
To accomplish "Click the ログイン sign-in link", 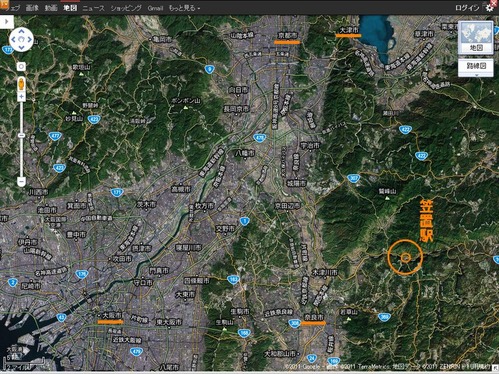I will (467, 8).
